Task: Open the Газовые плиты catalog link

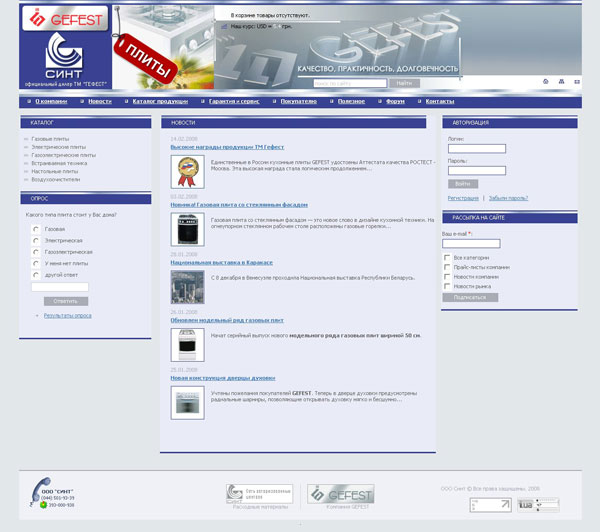Action: (50, 139)
